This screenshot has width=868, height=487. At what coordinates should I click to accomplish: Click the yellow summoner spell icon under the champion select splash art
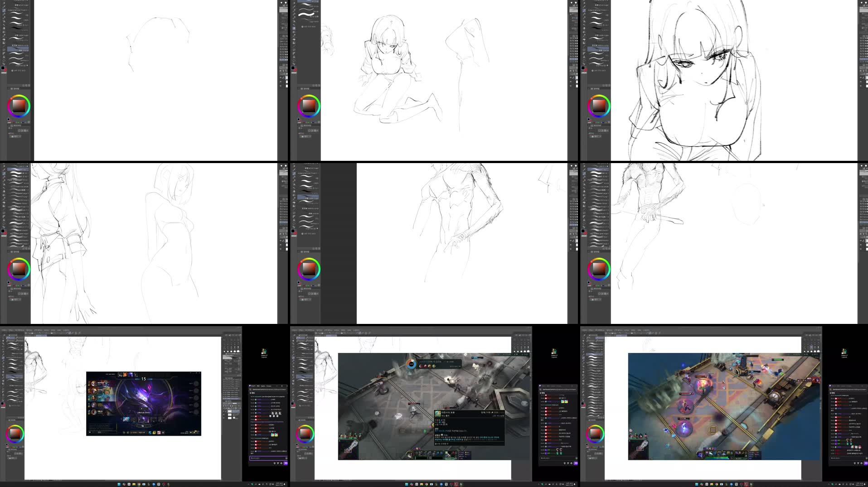click(154, 433)
